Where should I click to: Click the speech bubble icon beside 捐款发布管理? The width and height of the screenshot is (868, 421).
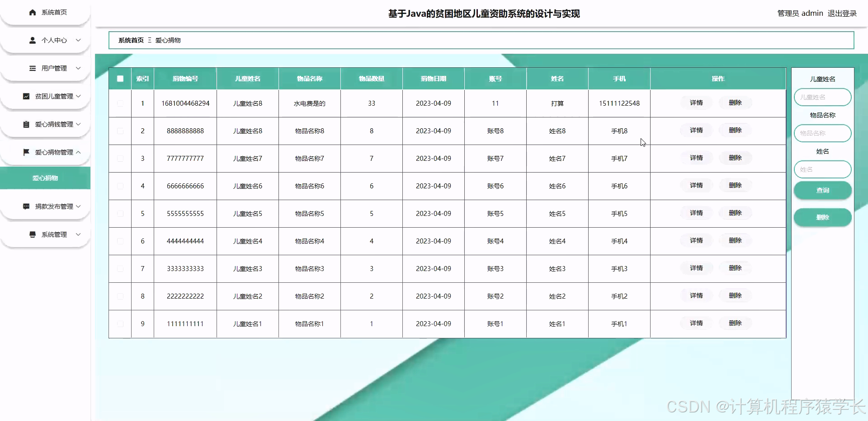26,206
